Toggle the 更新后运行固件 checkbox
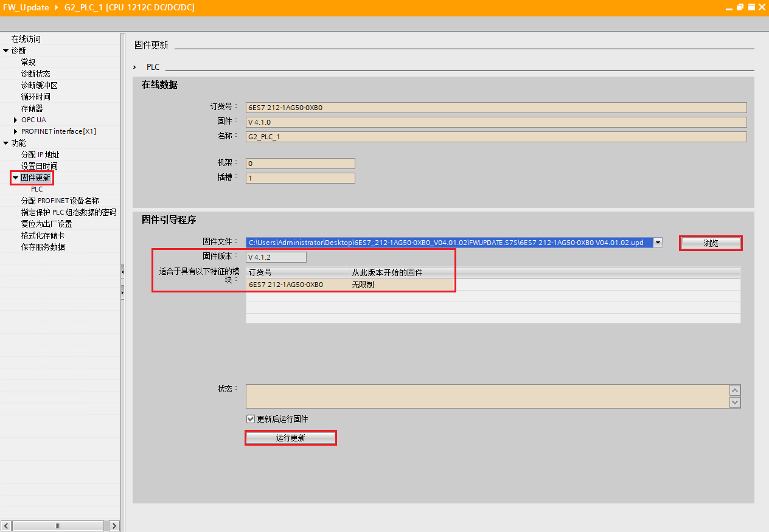 pos(250,419)
